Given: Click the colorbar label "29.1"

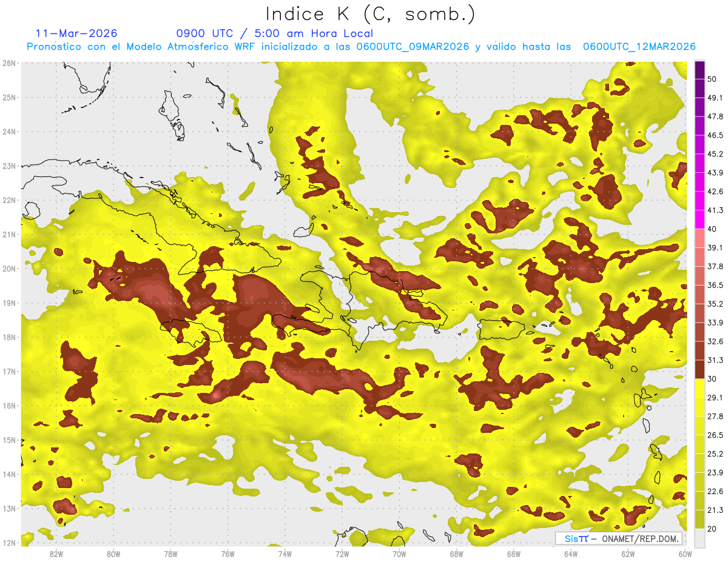Looking at the screenshot, I should (715, 398).
